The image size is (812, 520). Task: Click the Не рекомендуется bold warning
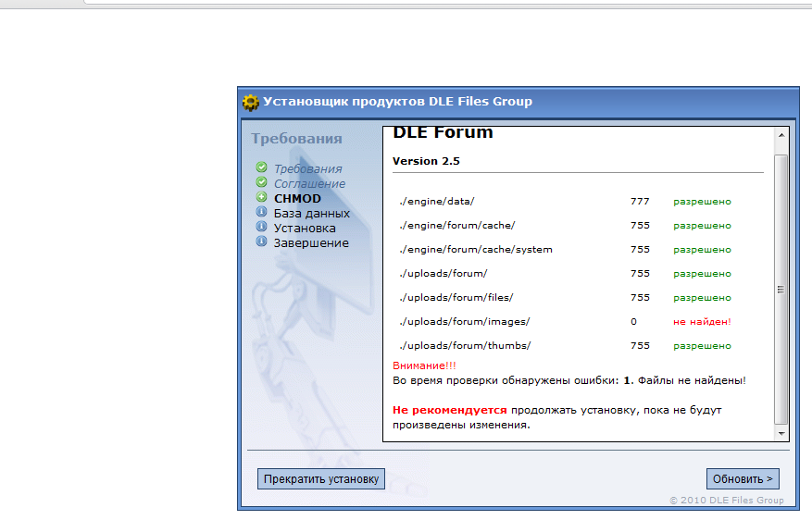click(449, 410)
